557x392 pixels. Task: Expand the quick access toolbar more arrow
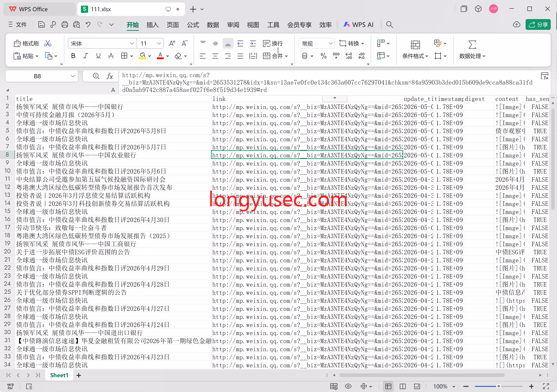click(111, 24)
